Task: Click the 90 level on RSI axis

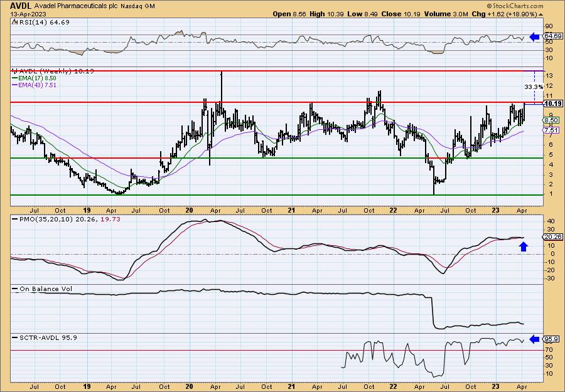Action: point(549,26)
